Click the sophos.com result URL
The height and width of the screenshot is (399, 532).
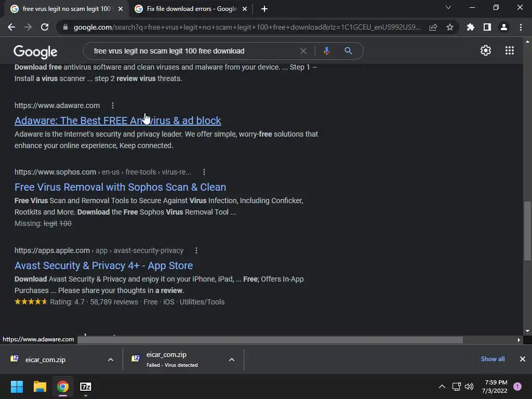[x=103, y=172]
